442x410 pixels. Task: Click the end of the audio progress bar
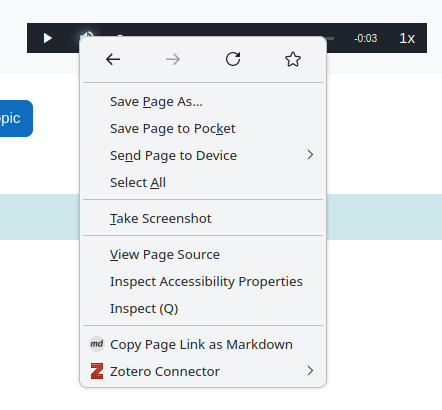click(331, 38)
